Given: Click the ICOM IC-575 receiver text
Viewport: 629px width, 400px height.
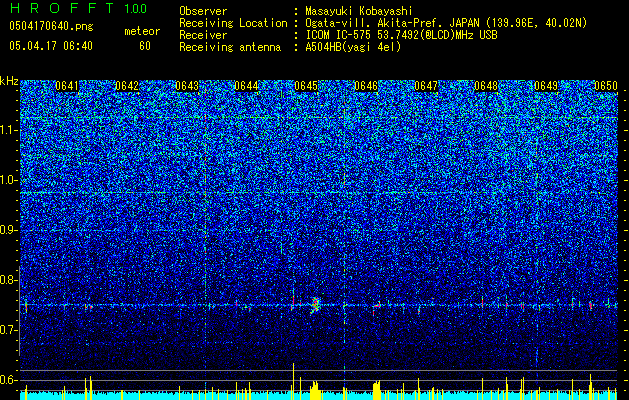Looking at the screenshot, I should (x=401, y=35).
